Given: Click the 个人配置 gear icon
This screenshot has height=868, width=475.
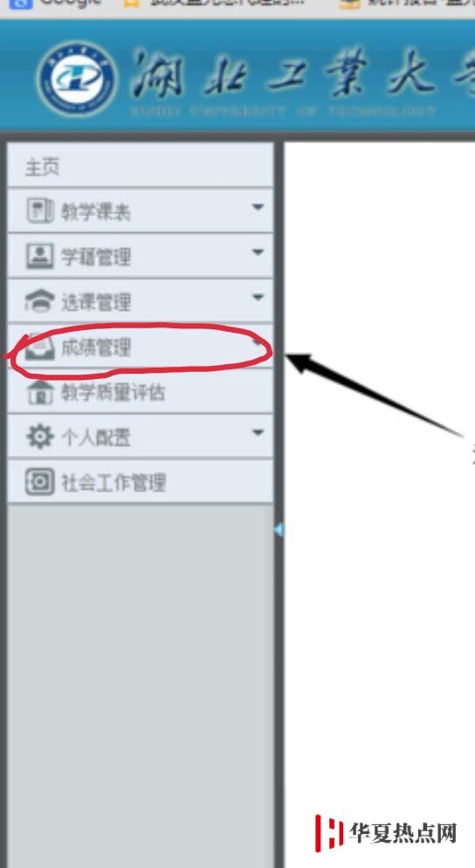Looking at the screenshot, I should 40,437.
